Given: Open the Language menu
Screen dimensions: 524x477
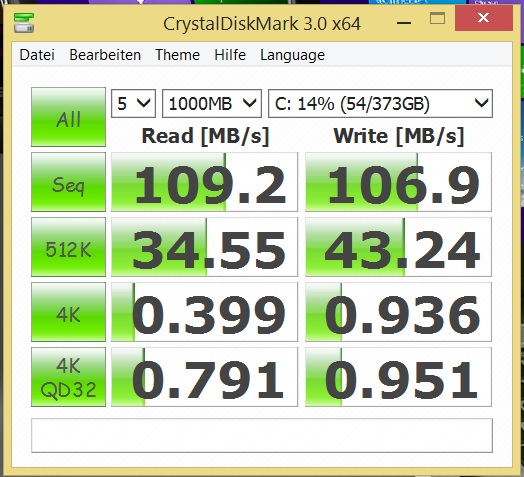Looking at the screenshot, I should pos(292,55).
